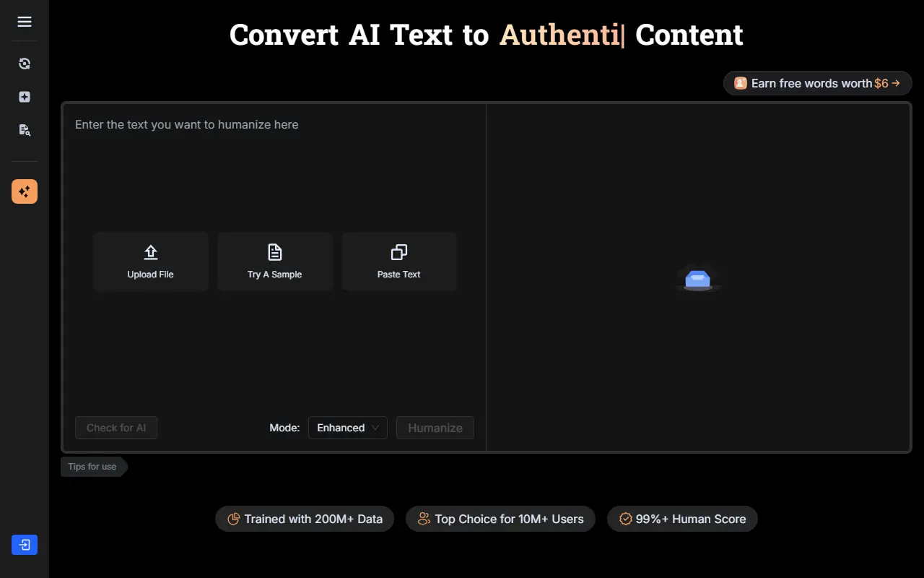
Task: Click the Check for AI button
Action: point(116,428)
